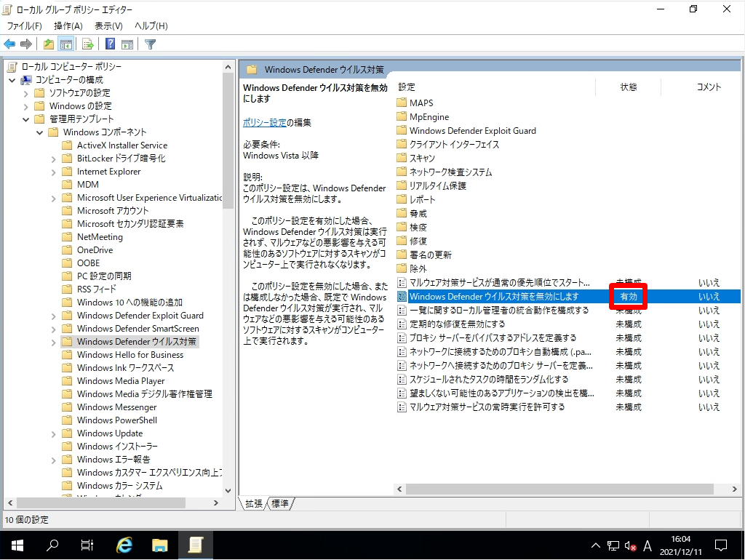Sort by コメント column header

(701, 87)
